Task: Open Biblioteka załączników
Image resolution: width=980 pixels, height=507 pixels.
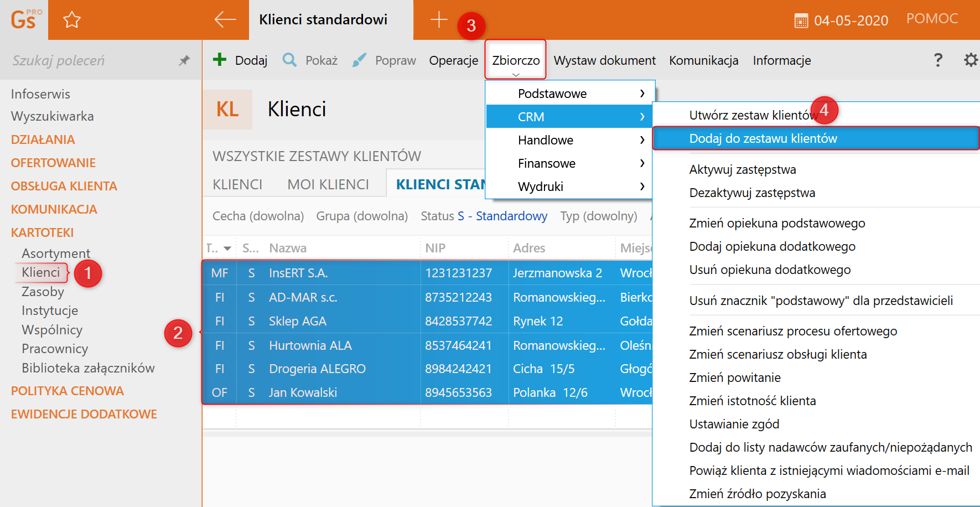Action: click(88, 368)
